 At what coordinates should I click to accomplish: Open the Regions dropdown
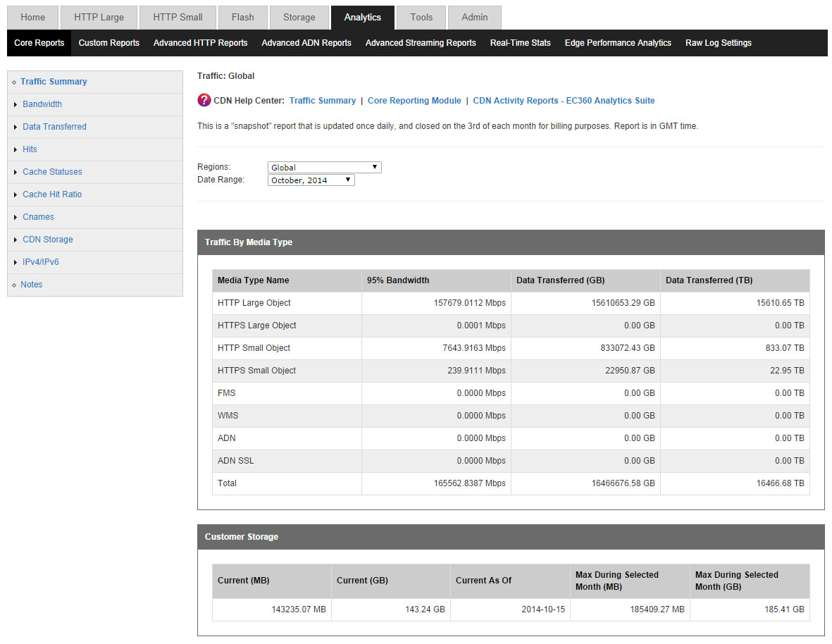click(325, 168)
